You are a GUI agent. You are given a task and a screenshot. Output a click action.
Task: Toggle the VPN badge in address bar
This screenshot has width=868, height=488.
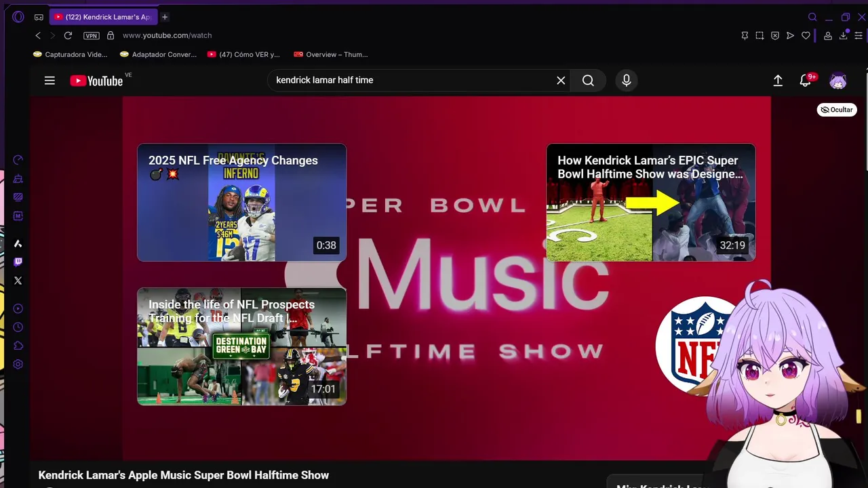(91, 35)
